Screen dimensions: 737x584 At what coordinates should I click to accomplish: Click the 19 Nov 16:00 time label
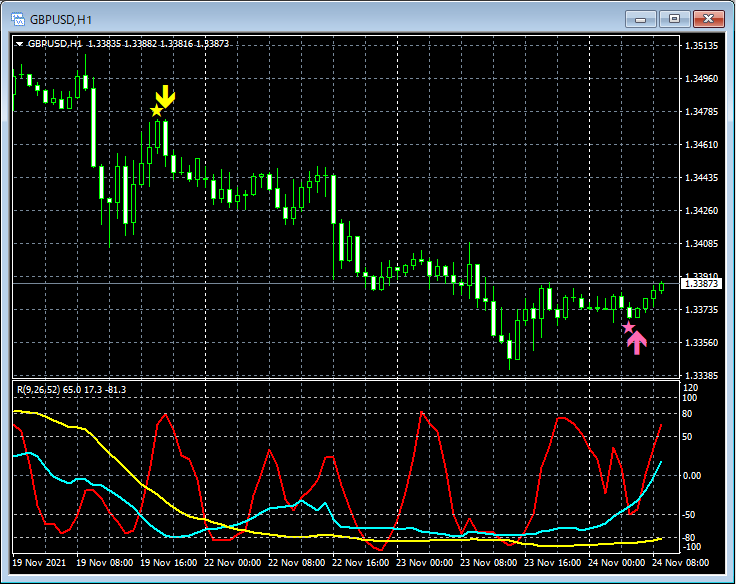pos(169,563)
